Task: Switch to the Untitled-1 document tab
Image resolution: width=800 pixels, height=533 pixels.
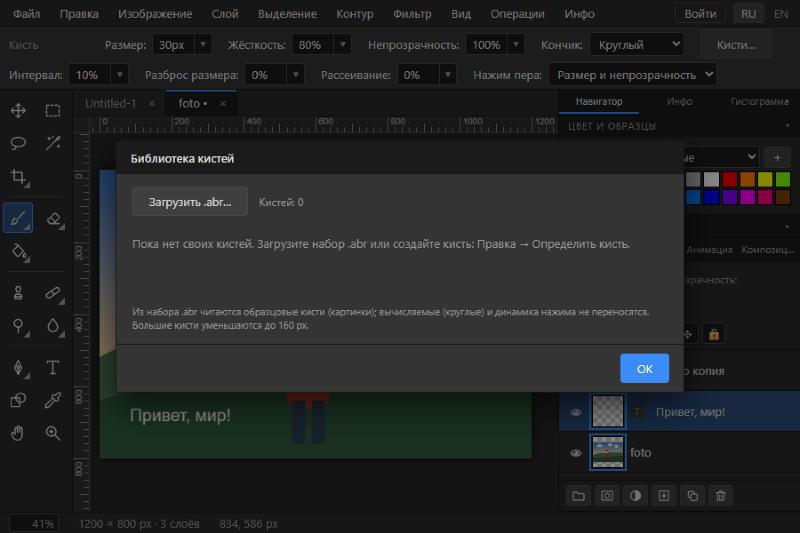Action: point(111,104)
